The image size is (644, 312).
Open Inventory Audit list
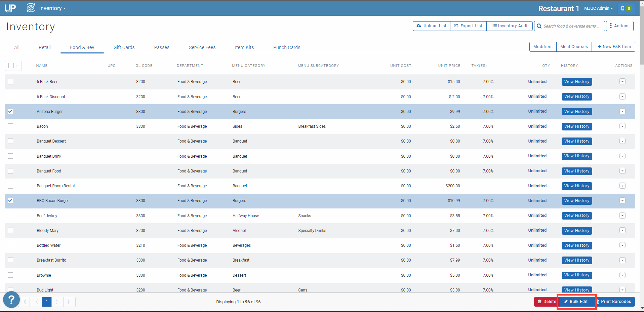(510, 26)
